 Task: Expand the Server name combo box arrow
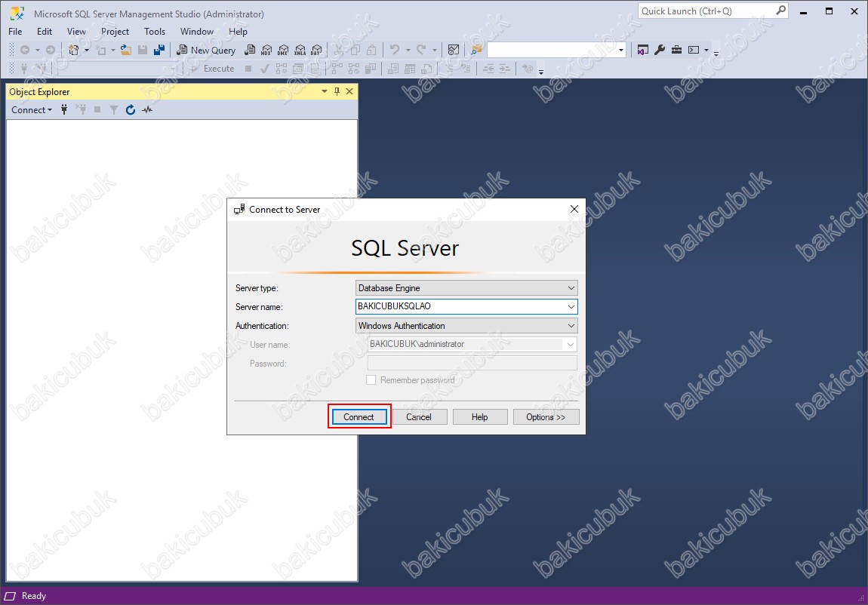(x=571, y=307)
